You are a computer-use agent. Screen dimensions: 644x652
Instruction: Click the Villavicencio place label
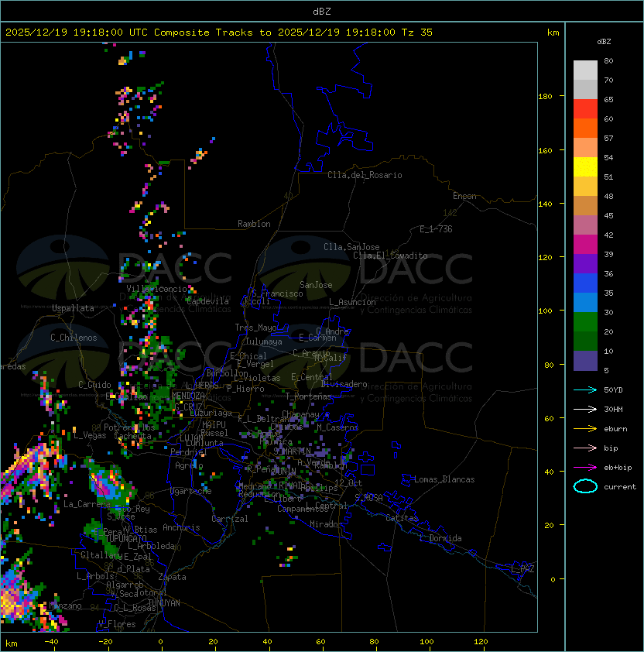click(x=156, y=289)
